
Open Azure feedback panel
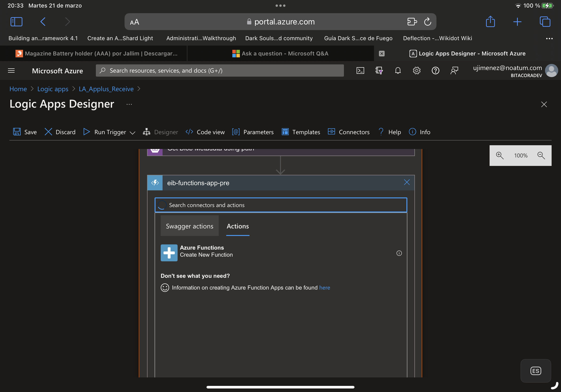click(x=454, y=71)
